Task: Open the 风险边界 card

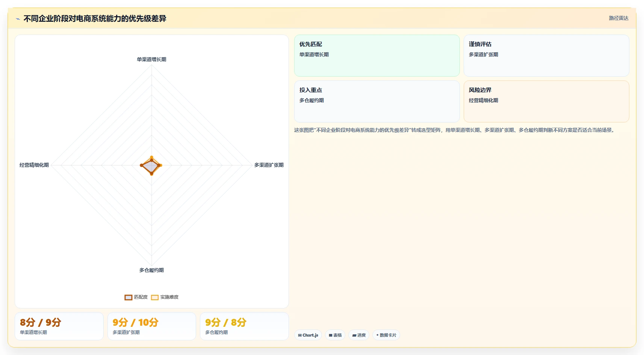Action: pos(546,101)
